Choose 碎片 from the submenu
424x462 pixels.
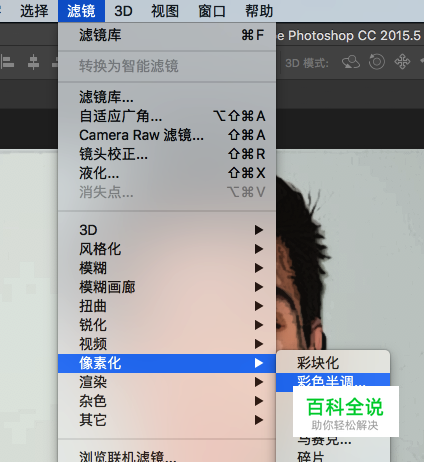(333, 456)
